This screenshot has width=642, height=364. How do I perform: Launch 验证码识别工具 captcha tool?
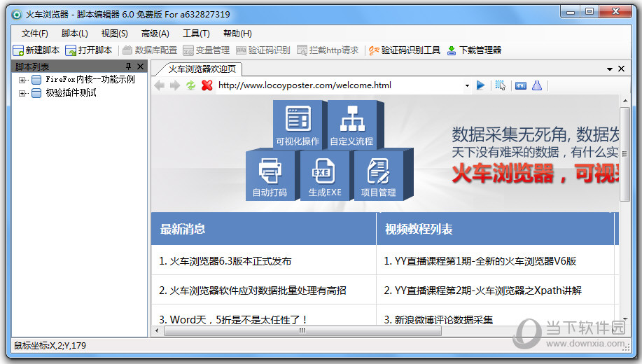(405, 50)
